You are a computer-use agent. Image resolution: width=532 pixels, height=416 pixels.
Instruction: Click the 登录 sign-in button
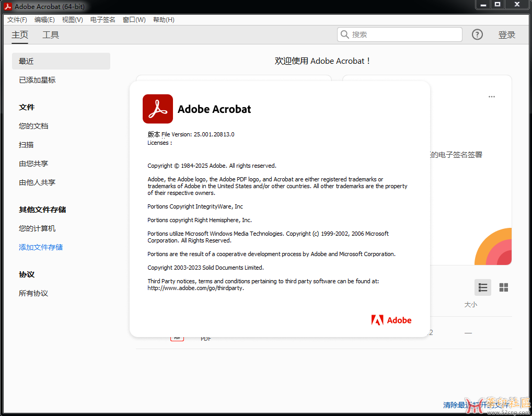[506, 35]
